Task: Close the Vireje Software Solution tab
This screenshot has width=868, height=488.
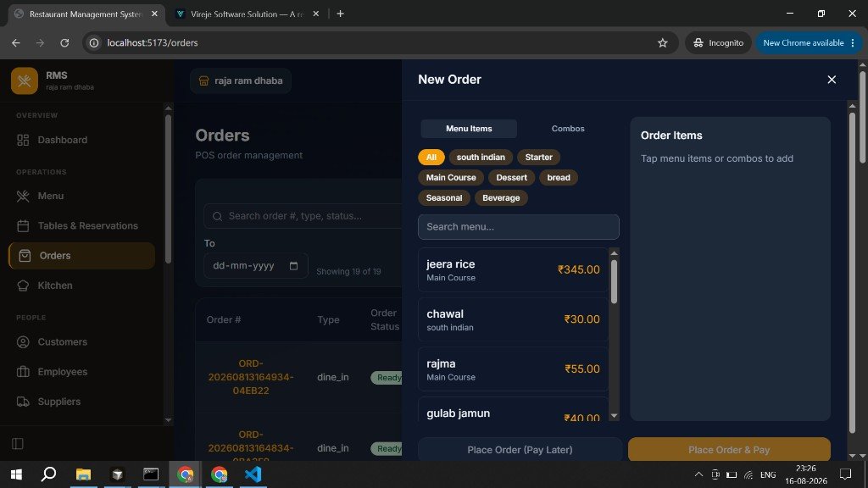Action: coord(316,14)
